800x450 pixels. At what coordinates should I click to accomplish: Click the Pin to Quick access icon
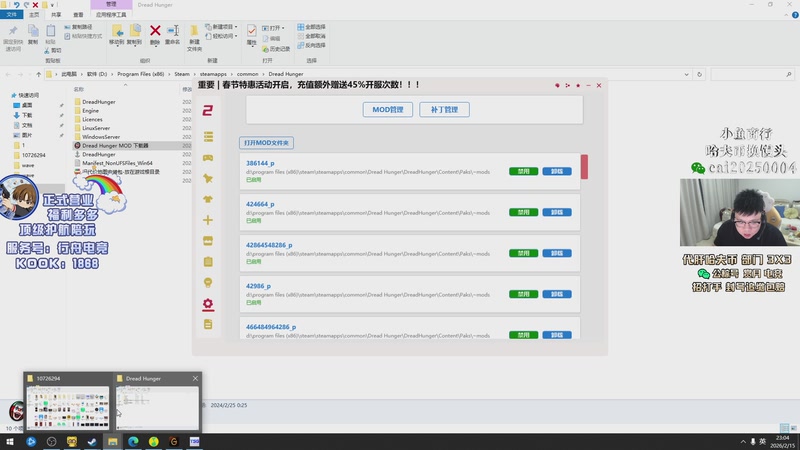13,31
